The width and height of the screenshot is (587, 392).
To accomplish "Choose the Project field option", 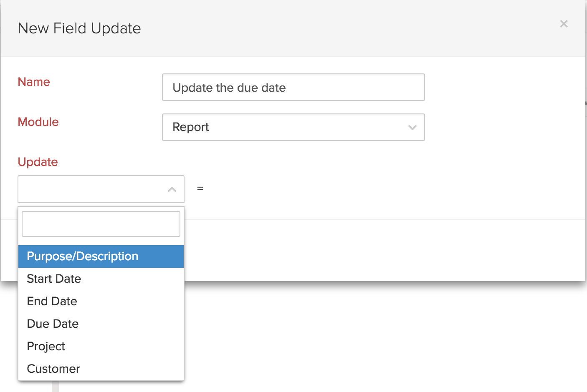I will click(x=46, y=347).
